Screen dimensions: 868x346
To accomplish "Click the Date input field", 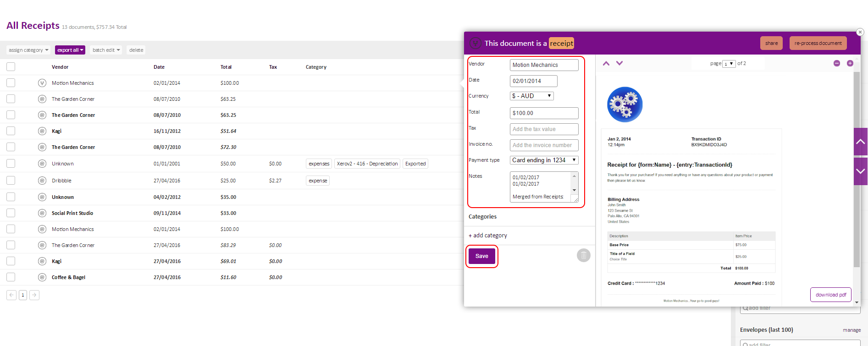I will 534,81.
